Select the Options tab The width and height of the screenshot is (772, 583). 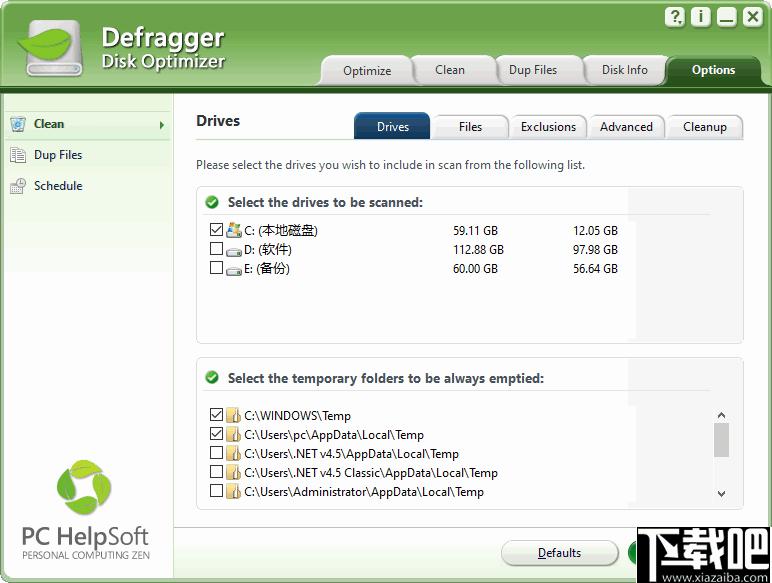tap(713, 70)
